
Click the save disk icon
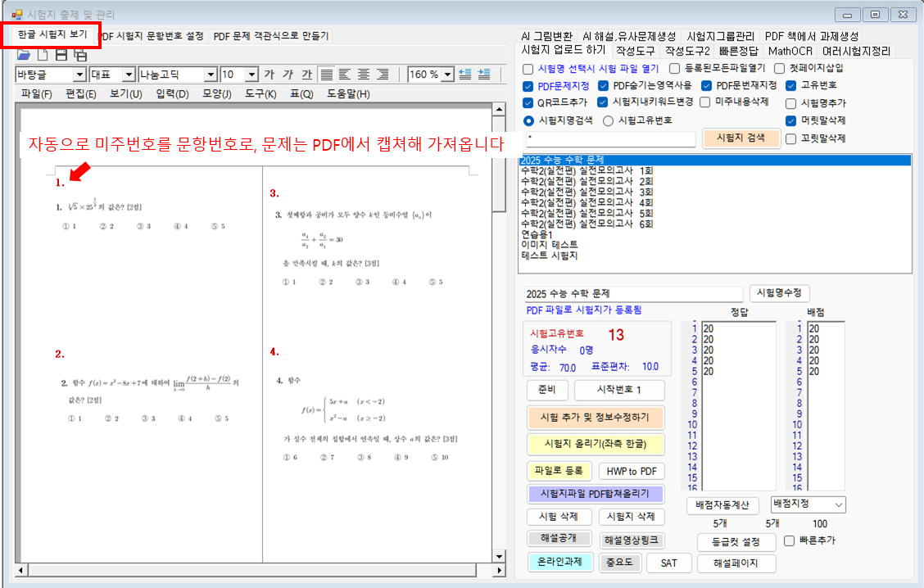tap(61, 55)
